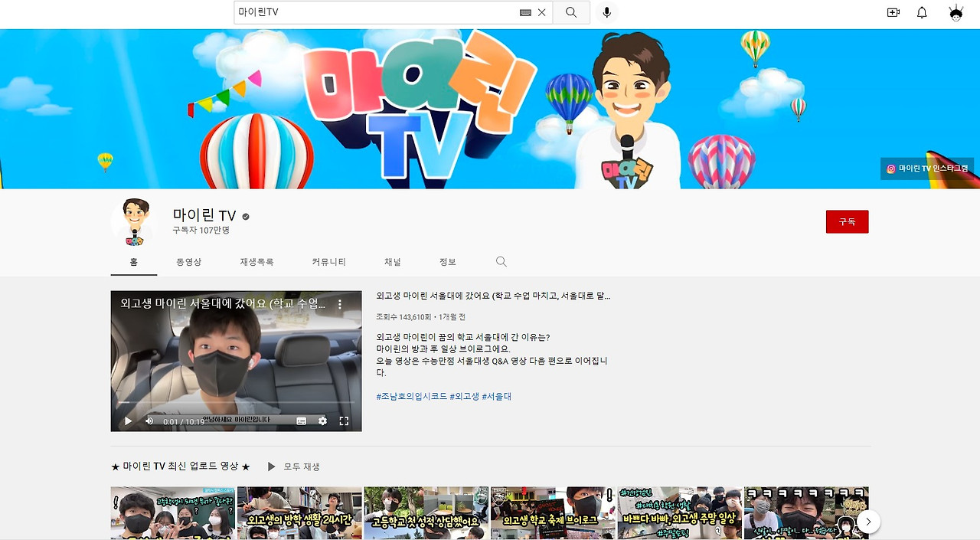Viewport: 980px width, 540px height.
Task: Open the 마이린 TV 최신 업로드 영상 section
Action: click(x=181, y=466)
